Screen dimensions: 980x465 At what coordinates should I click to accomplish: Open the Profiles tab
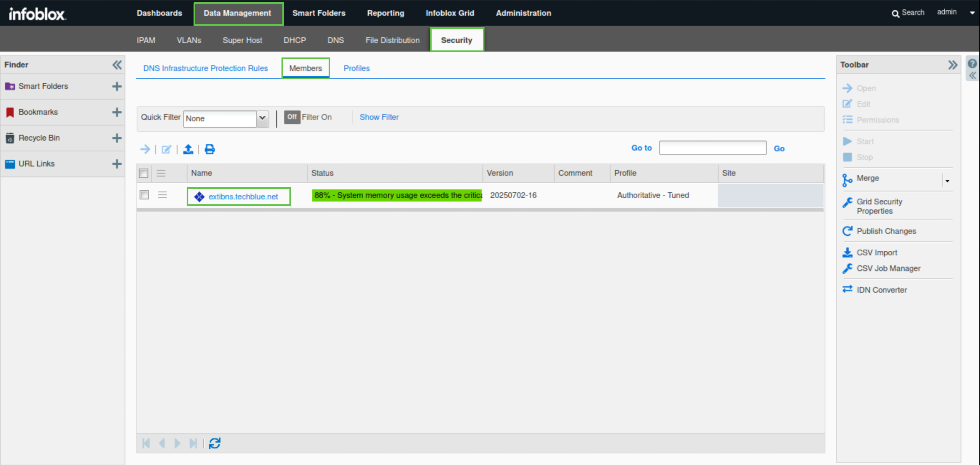point(356,68)
